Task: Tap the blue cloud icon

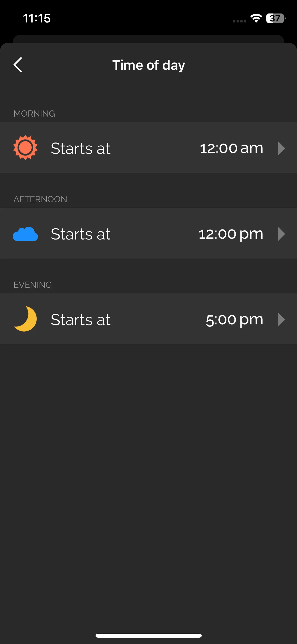Action: pyautogui.click(x=25, y=234)
